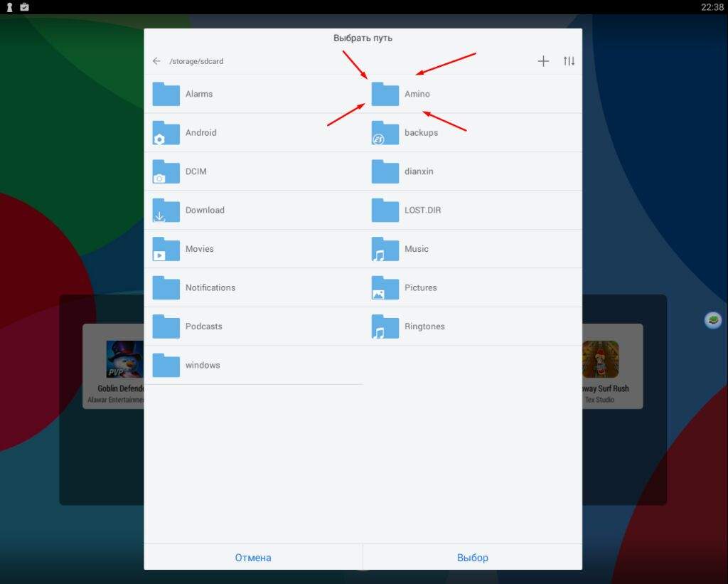Open the Pictures folder icon
The width and height of the screenshot is (728, 584).
(385, 287)
